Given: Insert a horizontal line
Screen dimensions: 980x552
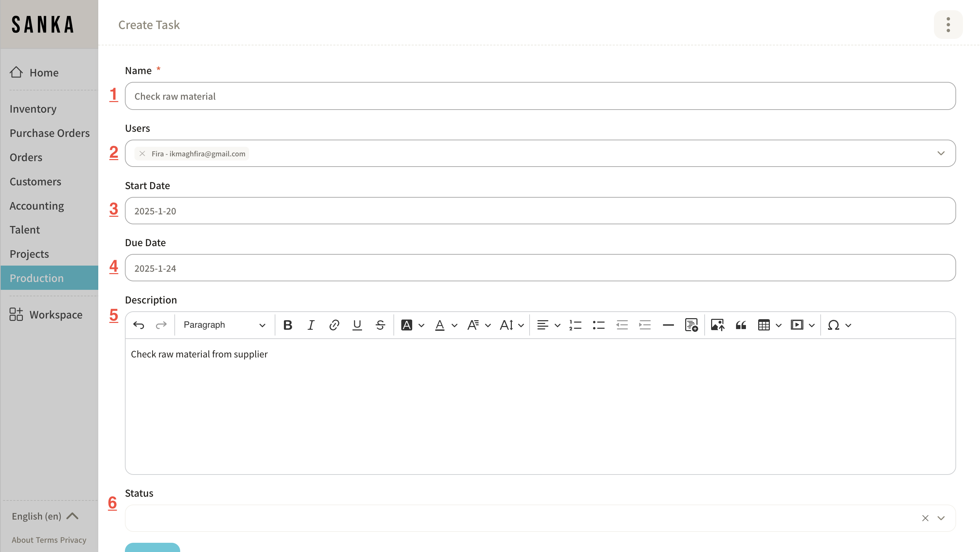Looking at the screenshot, I should [x=668, y=325].
